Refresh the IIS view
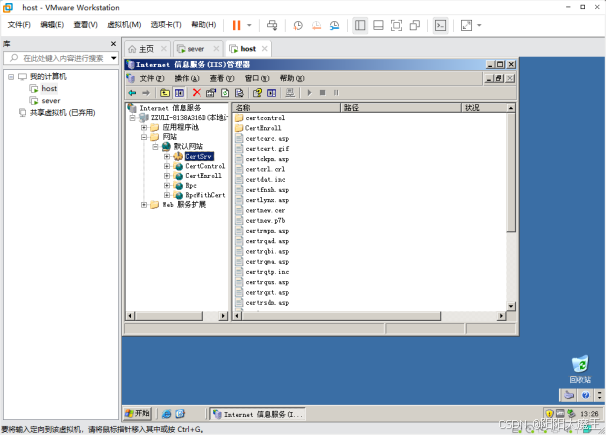This screenshot has height=436, width=607. 225,93
